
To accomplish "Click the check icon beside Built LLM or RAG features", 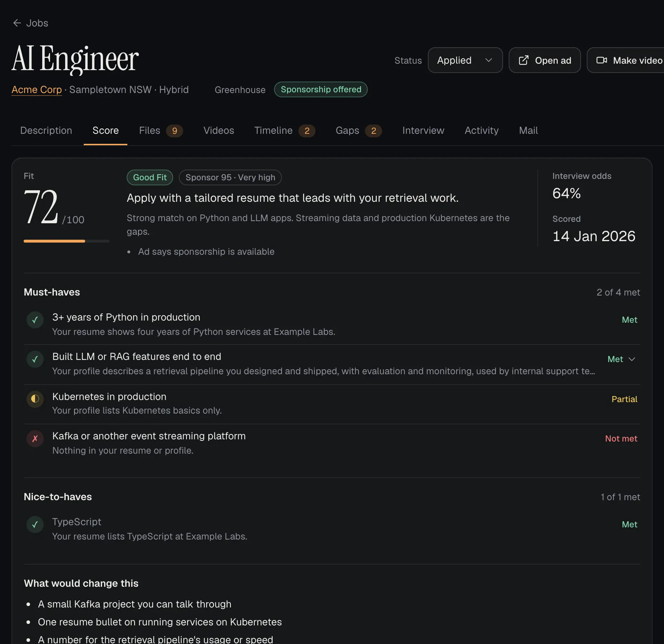I will click(35, 359).
